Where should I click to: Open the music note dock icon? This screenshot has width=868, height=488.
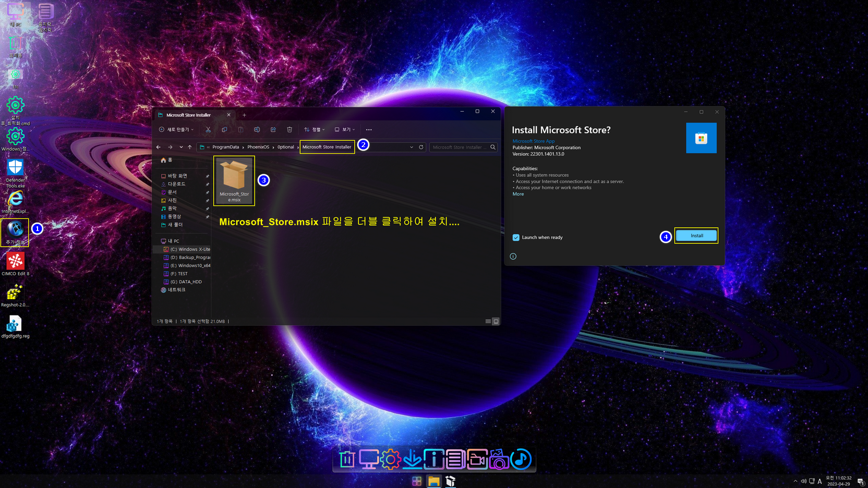click(521, 459)
